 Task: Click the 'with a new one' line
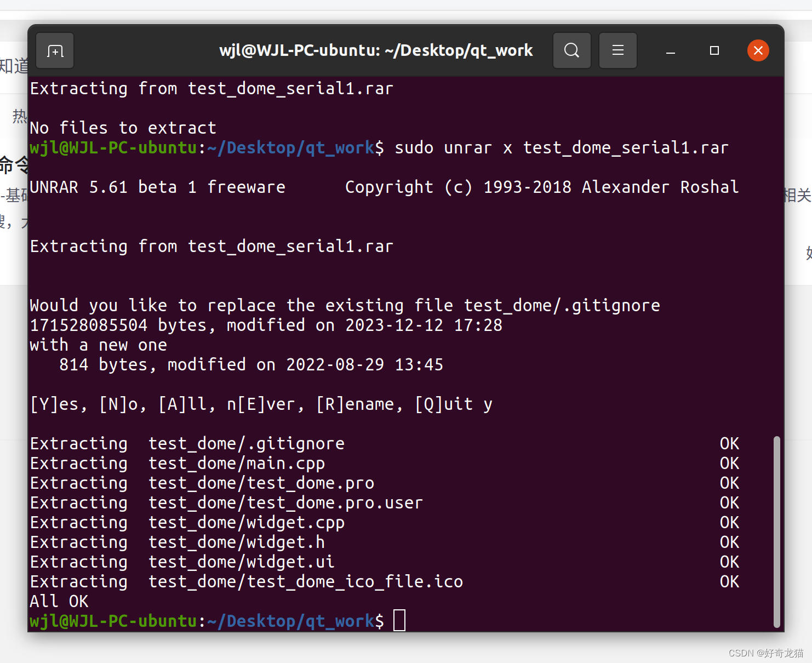99,345
